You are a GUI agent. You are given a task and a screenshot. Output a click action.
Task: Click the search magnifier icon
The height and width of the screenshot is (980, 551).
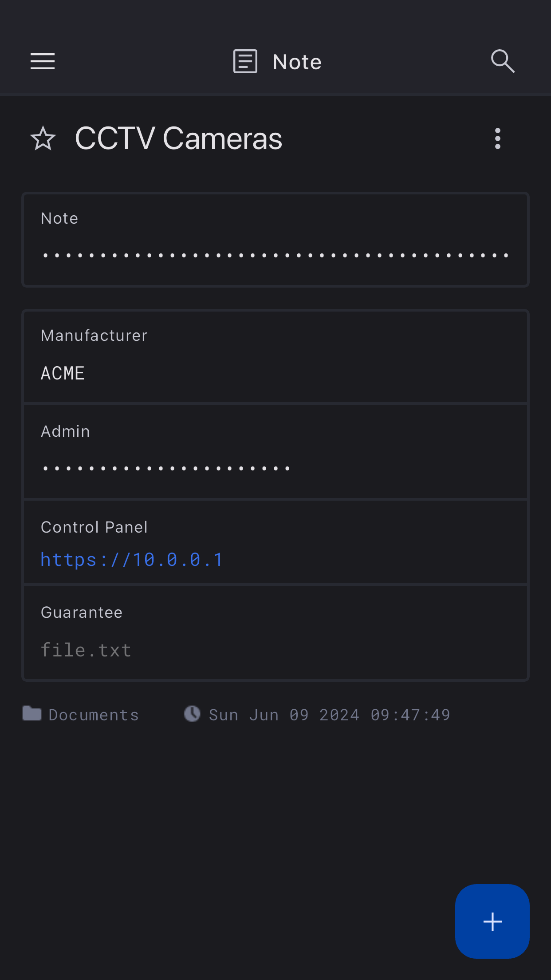click(x=503, y=61)
